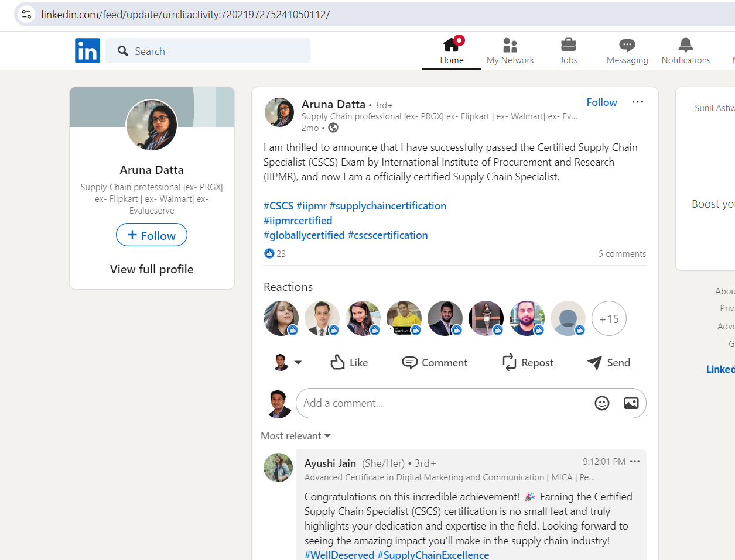
Task: Open the #iipmrcertified hashtag
Action: pyautogui.click(x=298, y=221)
